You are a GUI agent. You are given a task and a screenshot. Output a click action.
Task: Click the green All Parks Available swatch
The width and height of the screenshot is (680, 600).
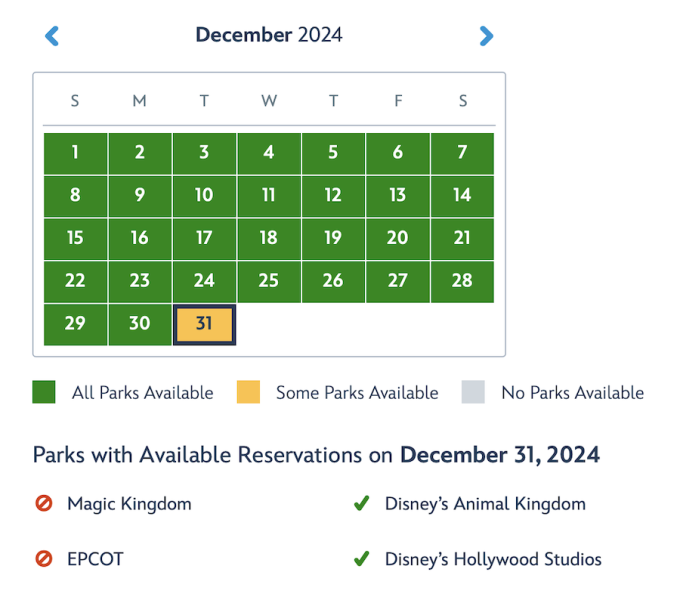pyautogui.click(x=44, y=392)
